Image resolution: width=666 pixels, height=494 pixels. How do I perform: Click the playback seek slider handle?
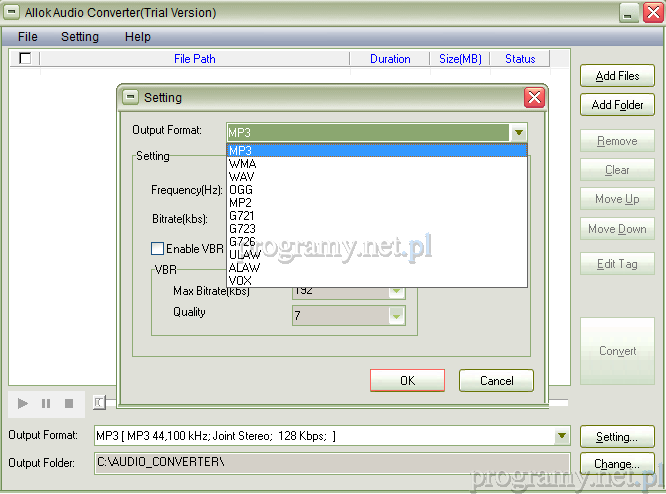click(97, 403)
